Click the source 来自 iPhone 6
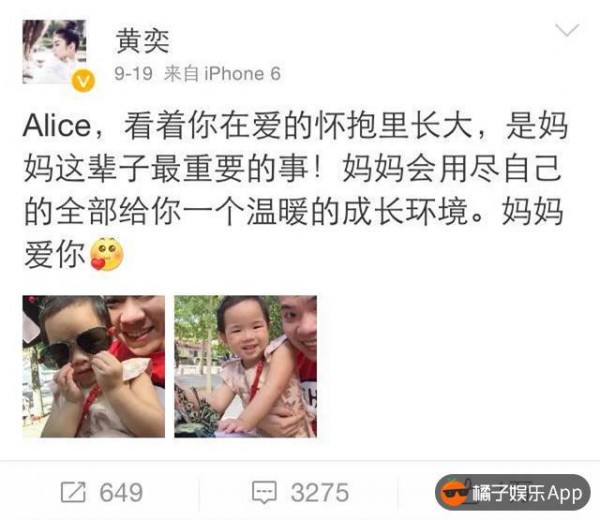The width and height of the screenshot is (600, 520). coord(222,73)
